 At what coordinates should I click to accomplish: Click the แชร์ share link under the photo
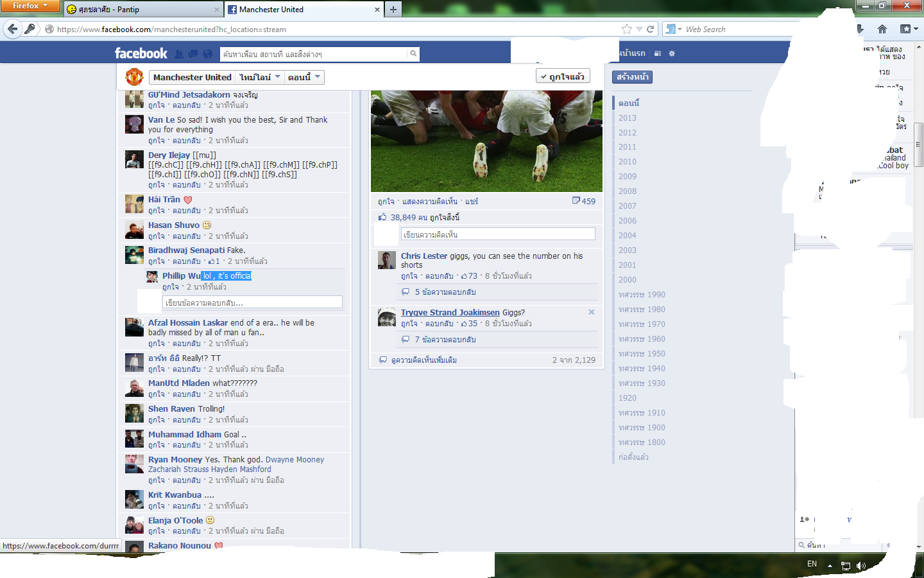coord(472,202)
